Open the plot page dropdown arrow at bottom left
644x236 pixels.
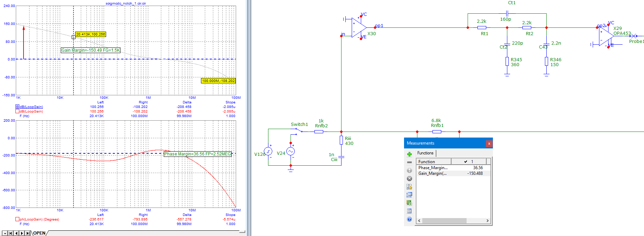tap(5, 233)
